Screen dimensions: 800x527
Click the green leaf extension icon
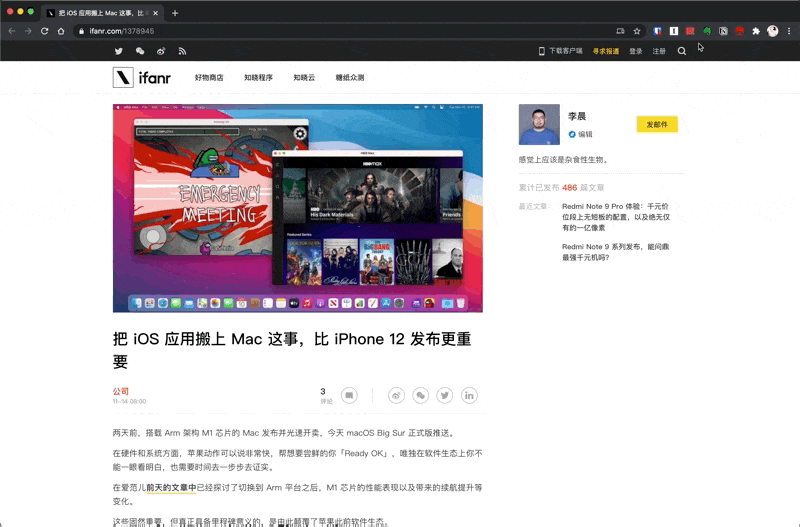(x=707, y=31)
